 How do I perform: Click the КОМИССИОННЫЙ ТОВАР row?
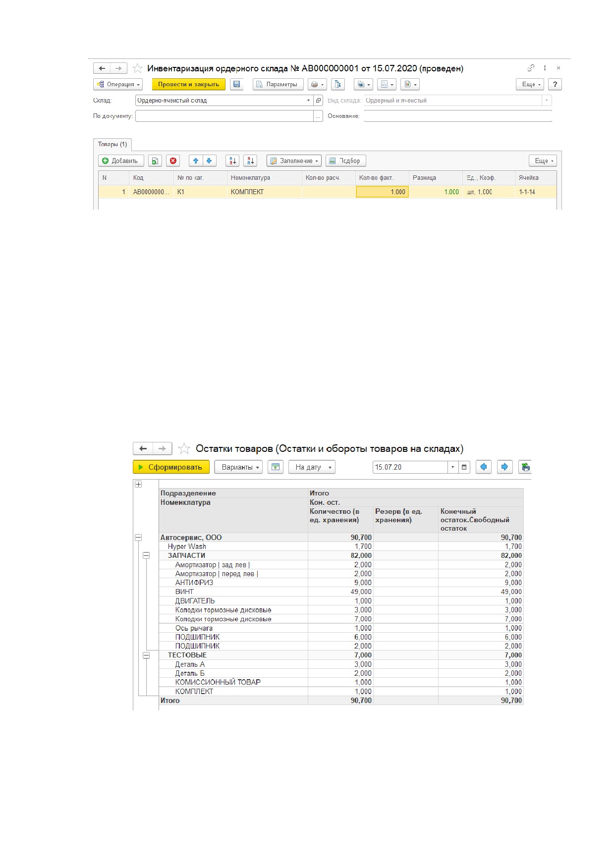pyautogui.click(x=341, y=682)
